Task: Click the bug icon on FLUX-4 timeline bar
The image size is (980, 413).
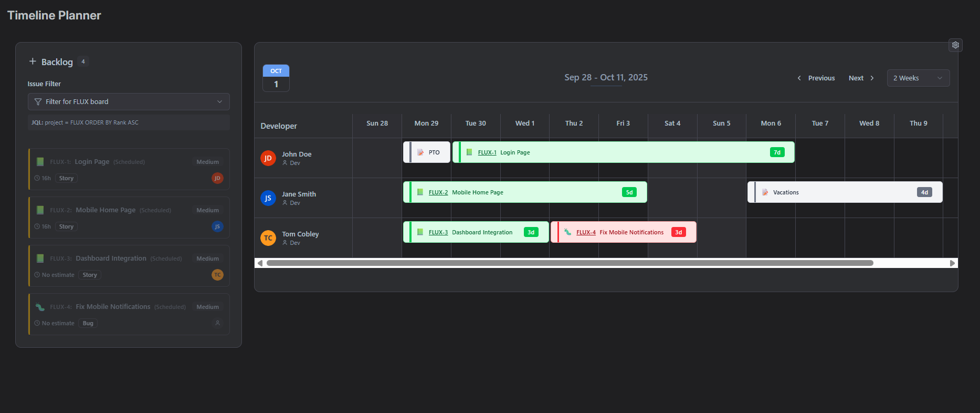Action: [x=567, y=232]
